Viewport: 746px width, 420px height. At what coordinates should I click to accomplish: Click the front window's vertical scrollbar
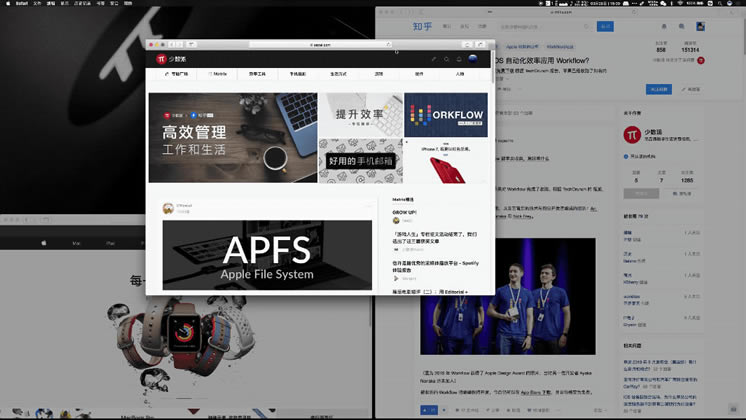click(x=492, y=67)
